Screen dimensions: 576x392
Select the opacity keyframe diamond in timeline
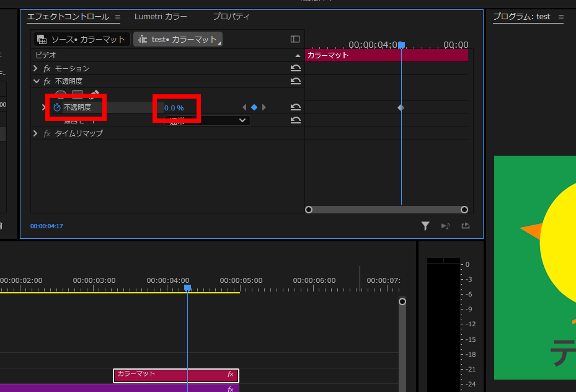401,108
